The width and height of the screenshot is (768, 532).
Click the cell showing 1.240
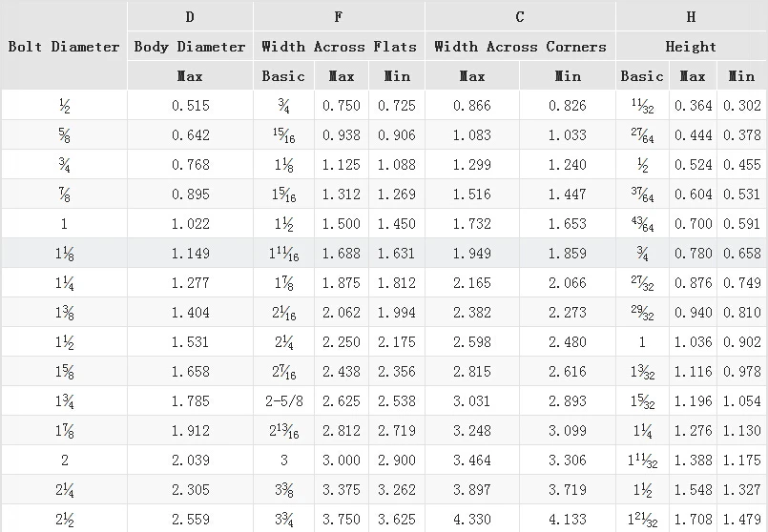(568, 165)
